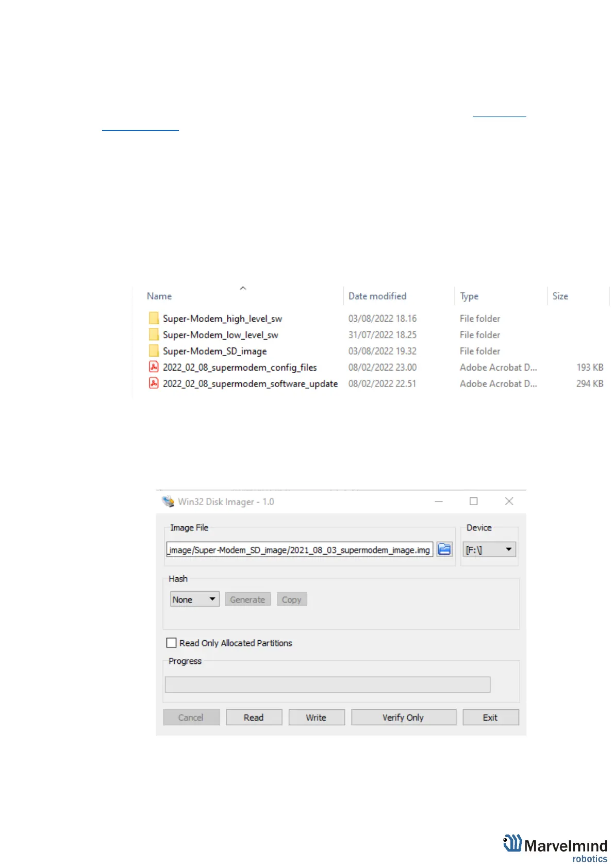Click the Copy hash button
614x868 pixels.
tap(292, 599)
